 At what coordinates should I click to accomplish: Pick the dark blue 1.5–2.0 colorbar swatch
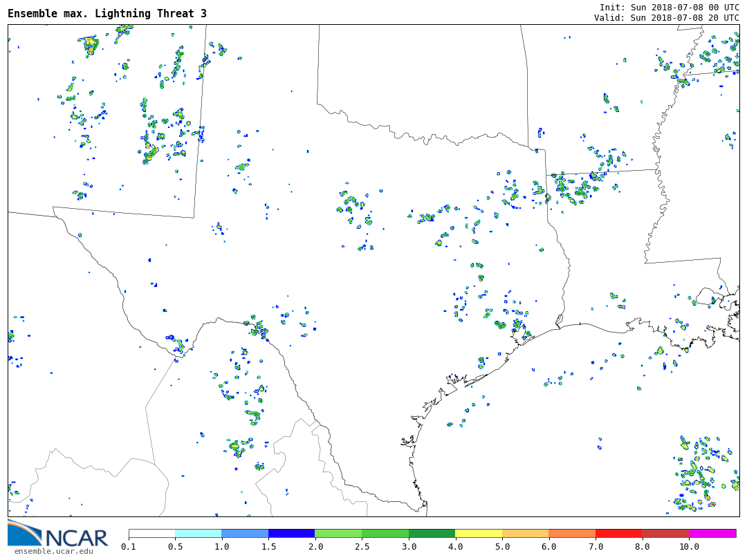[292, 534]
